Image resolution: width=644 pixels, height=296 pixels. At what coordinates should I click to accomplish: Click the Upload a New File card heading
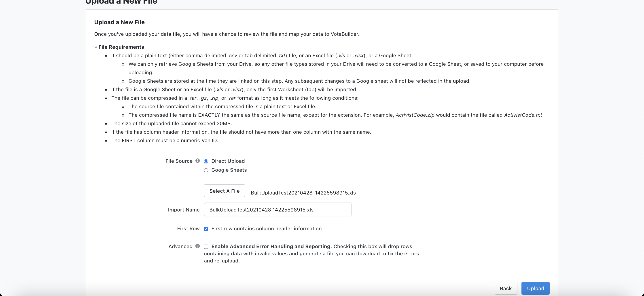coord(119,22)
